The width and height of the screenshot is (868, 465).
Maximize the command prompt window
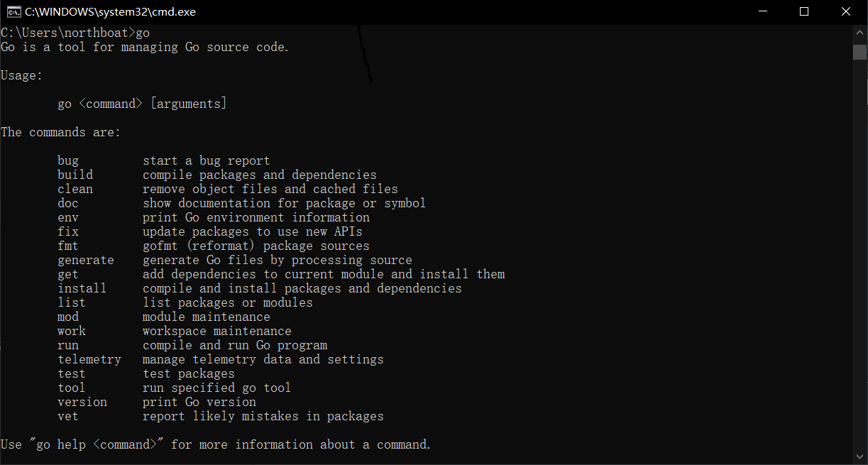click(x=804, y=11)
